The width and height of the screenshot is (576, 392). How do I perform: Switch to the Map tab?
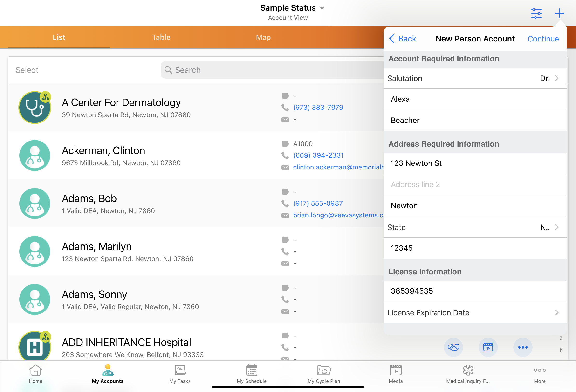tap(263, 37)
